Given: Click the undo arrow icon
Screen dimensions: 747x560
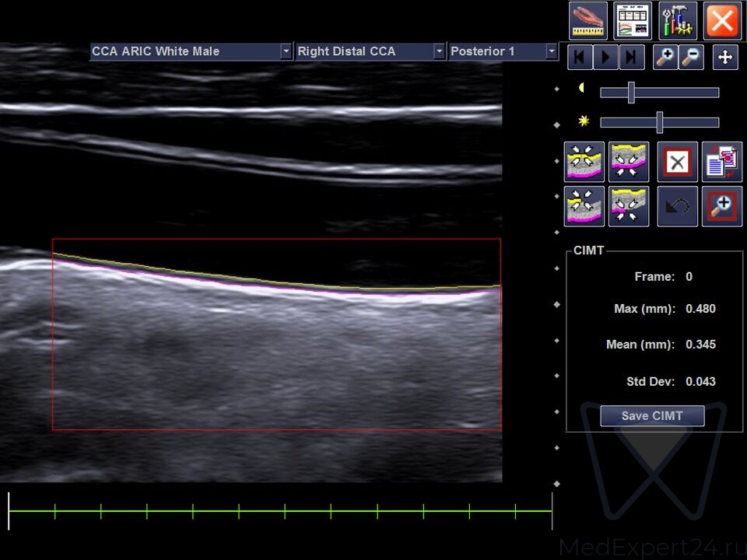Looking at the screenshot, I should click(677, 206).
